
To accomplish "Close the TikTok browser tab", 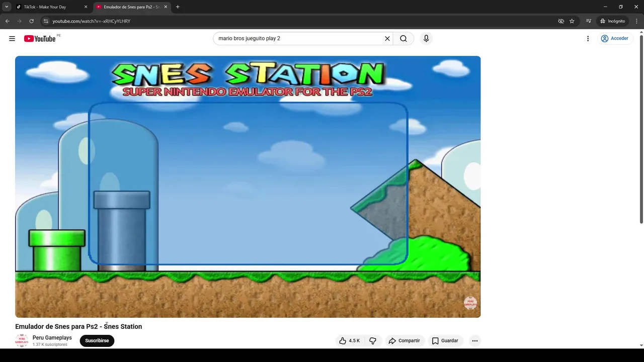I will (x=86, y=7).
